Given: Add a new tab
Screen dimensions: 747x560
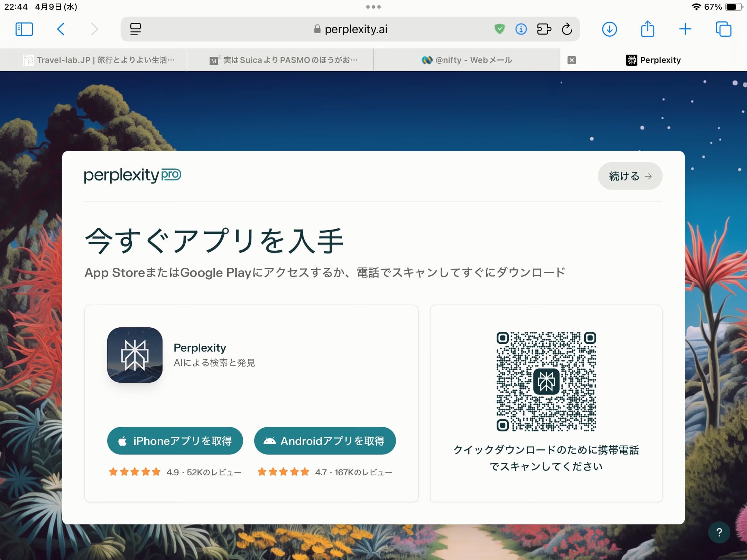Looking at the screenshot, I should coord(685,29).
